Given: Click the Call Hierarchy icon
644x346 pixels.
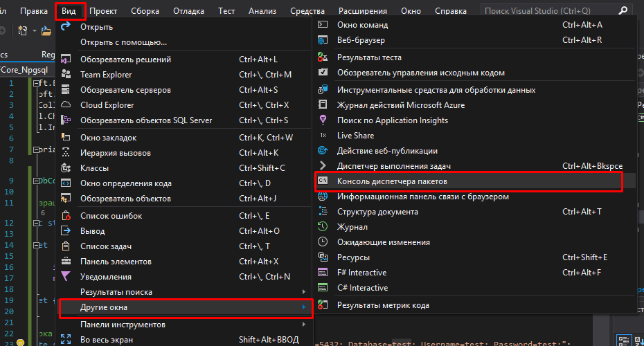Looking at the screenshot, I should 66,152.
